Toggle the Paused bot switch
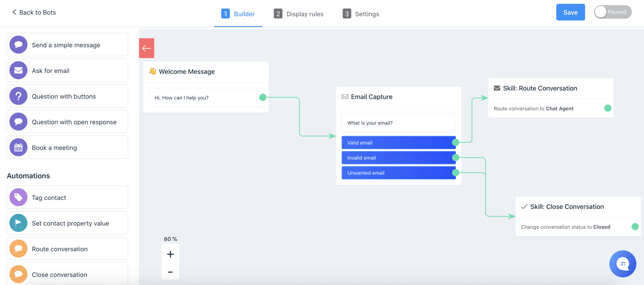Image resolution: width=644 pixels, height=285 pixels. (613, 12)
